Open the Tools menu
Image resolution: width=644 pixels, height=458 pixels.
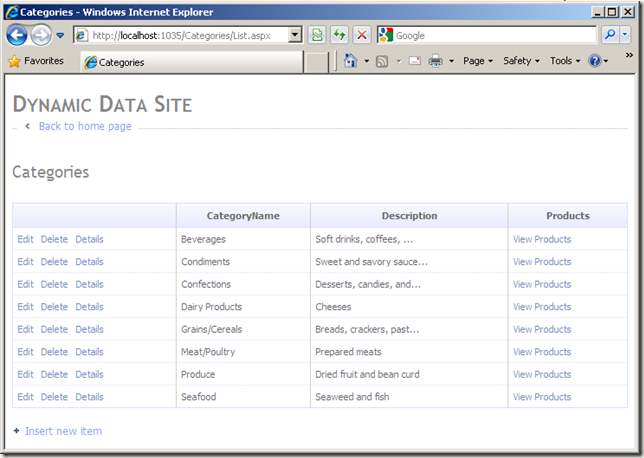pos(564,61)
